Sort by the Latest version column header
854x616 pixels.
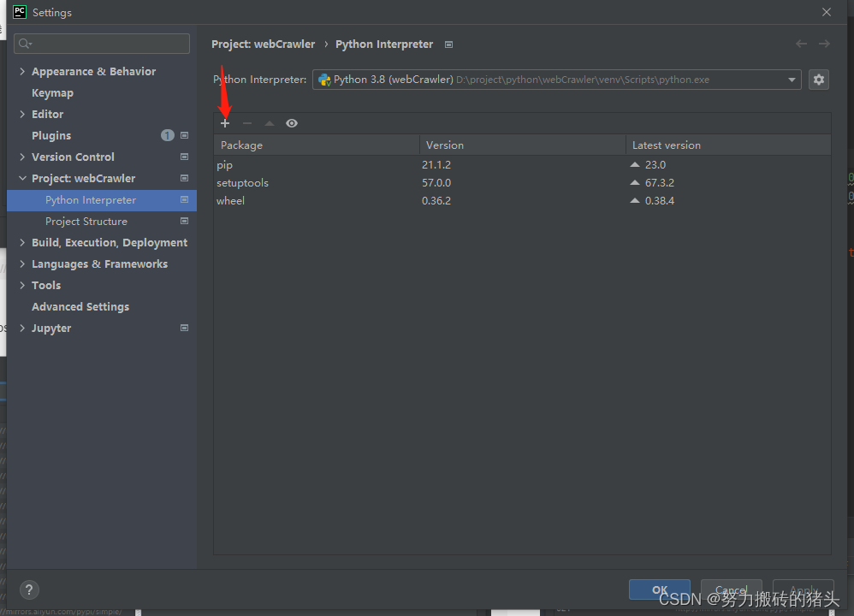coord(729,145)
